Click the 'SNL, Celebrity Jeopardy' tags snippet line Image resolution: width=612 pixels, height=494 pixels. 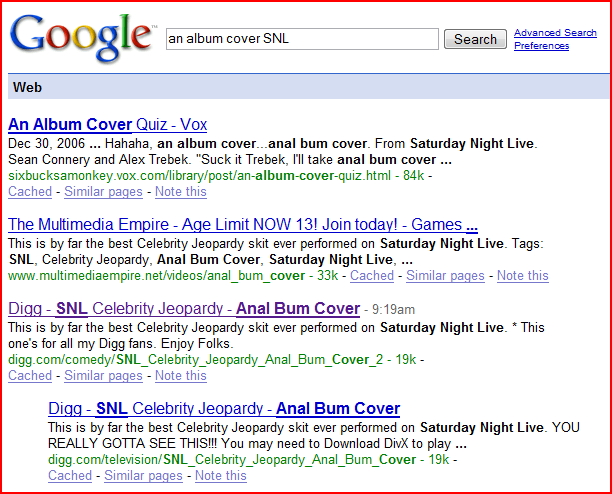pyautogui.click(x=211, y=259)
